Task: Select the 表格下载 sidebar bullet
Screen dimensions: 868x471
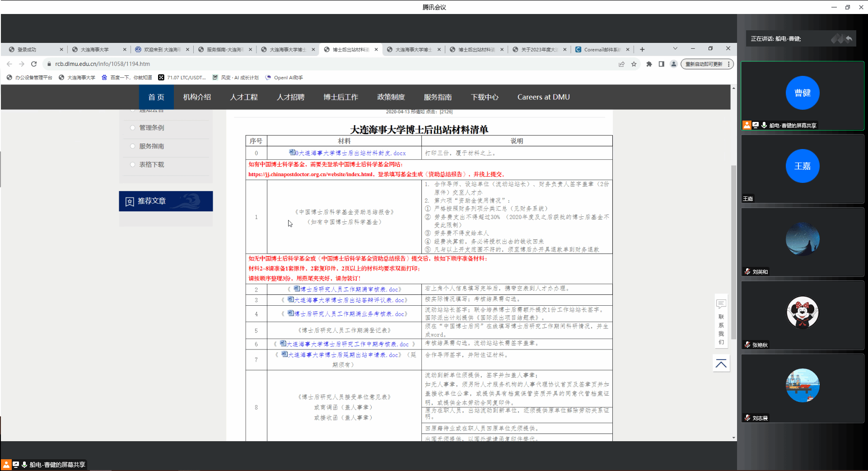Action: tap(132, 165)
